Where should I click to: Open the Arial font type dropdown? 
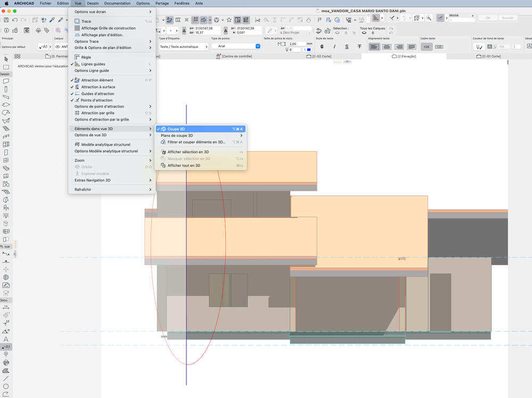pos(236,46)
